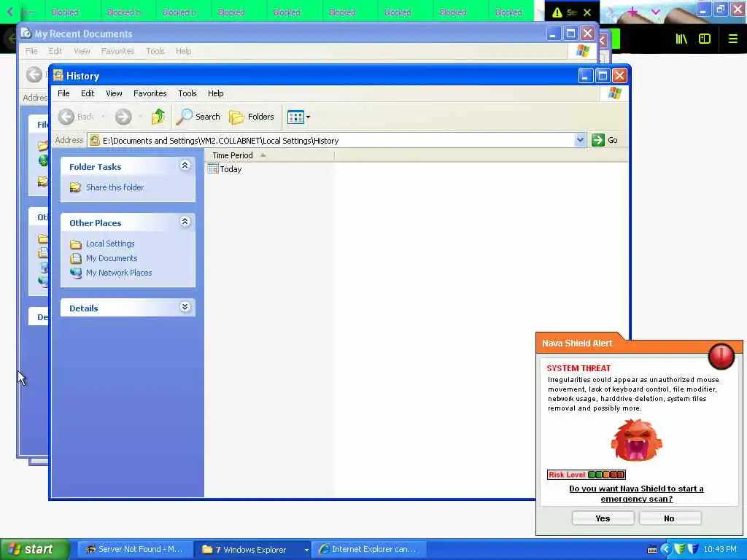Click the My Network Places icon
The width and height of the screenshot is (747, 560).
tap(76, 273)
